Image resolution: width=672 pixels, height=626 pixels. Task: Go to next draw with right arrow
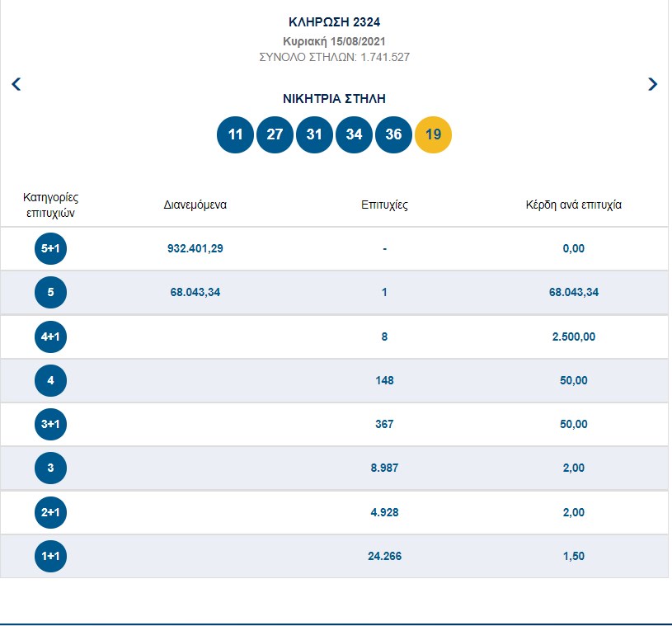pos(653,84)
